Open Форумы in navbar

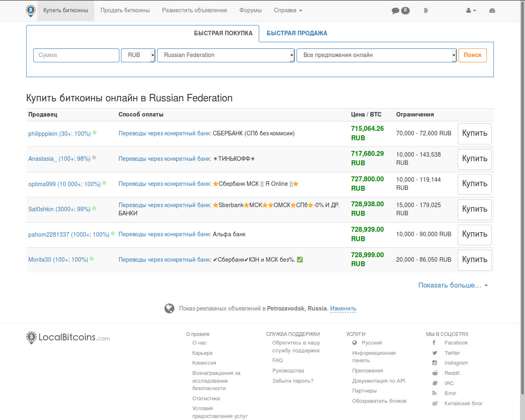[251, 11]
